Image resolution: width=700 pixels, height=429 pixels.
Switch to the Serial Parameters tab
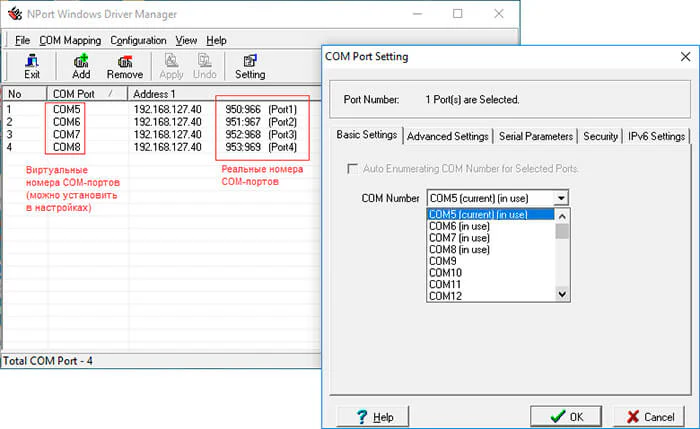tap(536, 136)
